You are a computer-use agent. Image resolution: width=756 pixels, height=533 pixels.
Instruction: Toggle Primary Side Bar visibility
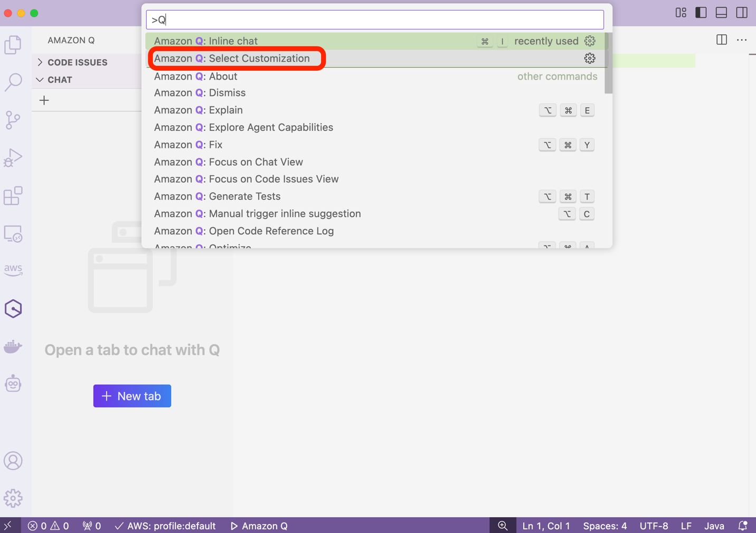pos(701,13)
